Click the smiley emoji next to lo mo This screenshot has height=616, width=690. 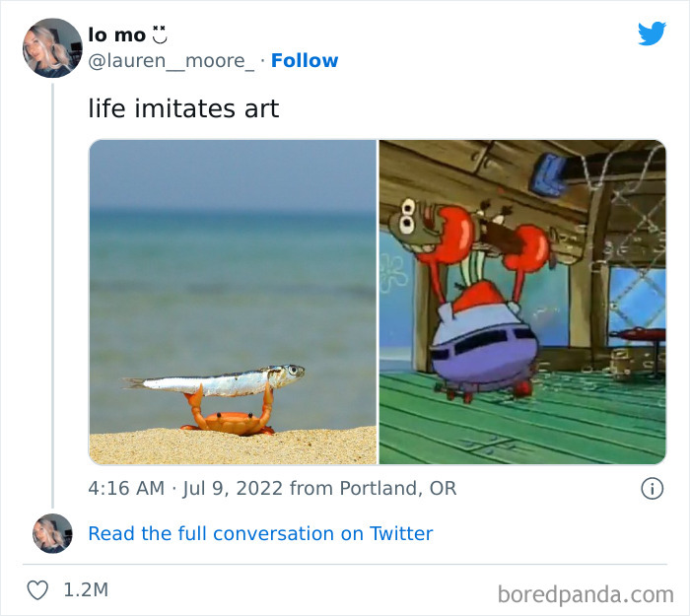(160, 34)
